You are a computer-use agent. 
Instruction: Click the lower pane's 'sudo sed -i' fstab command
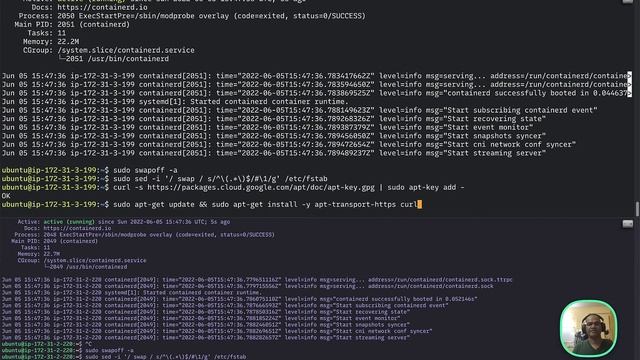pyautogui.click(x=166, y=357)
